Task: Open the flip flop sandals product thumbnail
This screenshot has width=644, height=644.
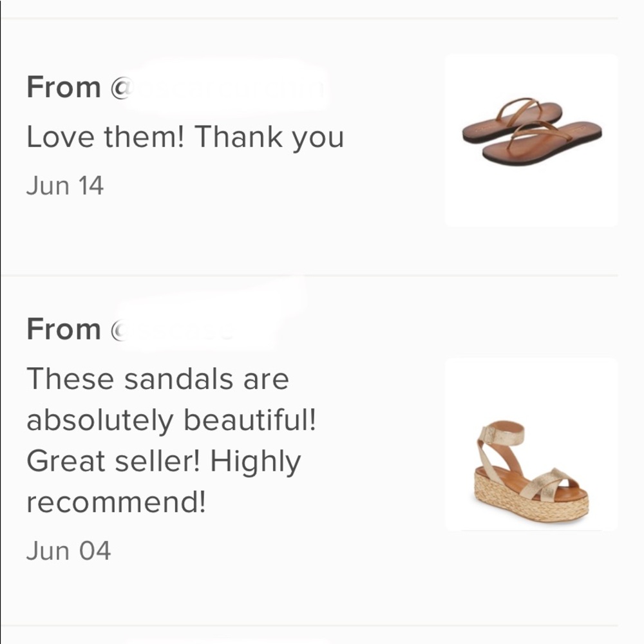Action: 531,138
